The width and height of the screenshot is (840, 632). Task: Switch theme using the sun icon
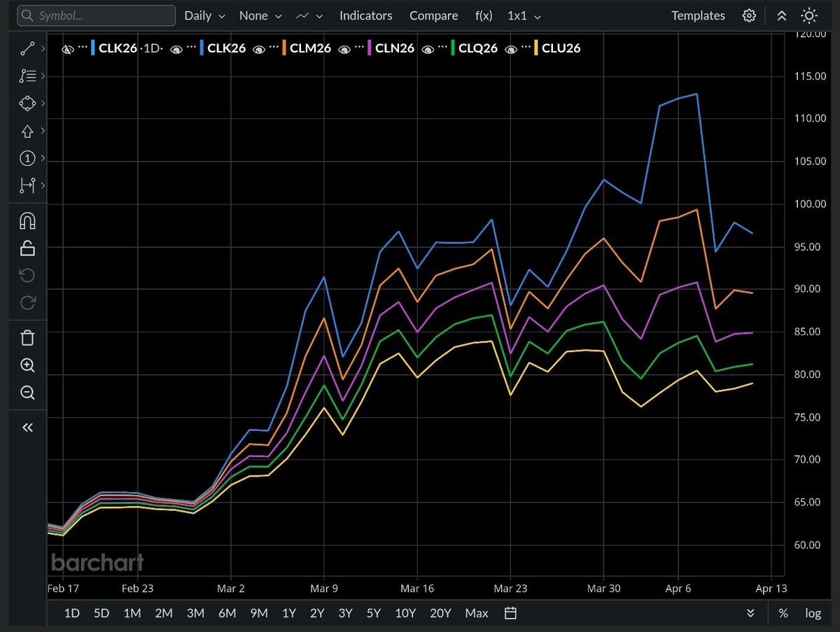click(809, 15)
